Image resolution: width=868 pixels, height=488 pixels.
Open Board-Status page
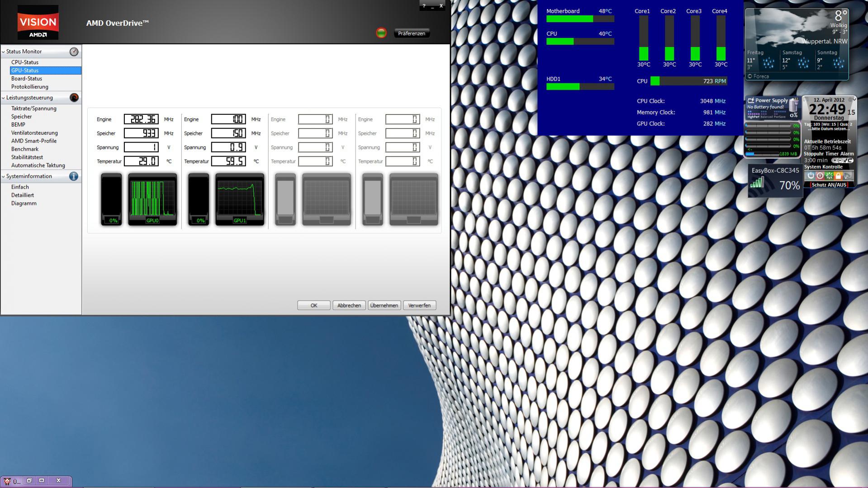pos(27,79)
